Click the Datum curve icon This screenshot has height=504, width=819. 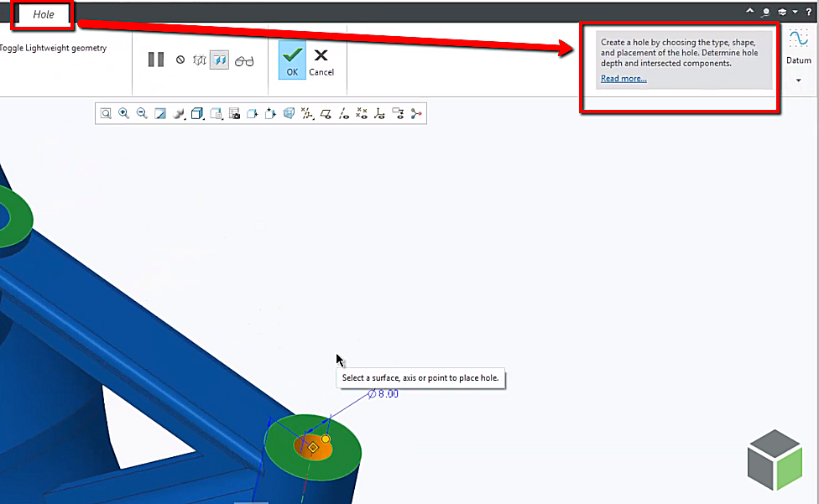799,39
